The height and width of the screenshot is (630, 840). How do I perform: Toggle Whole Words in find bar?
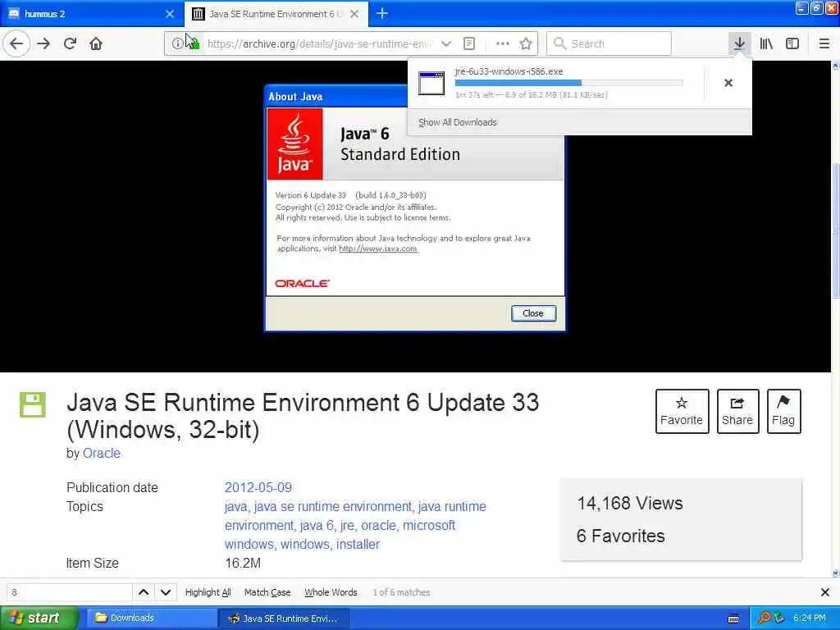(x=331, y=592)
